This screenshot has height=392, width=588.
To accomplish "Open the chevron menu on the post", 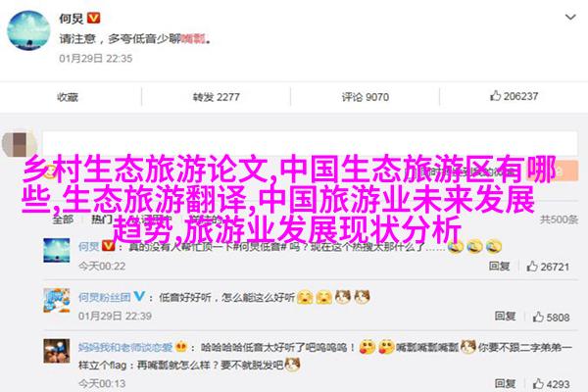I will pos(570,18).
